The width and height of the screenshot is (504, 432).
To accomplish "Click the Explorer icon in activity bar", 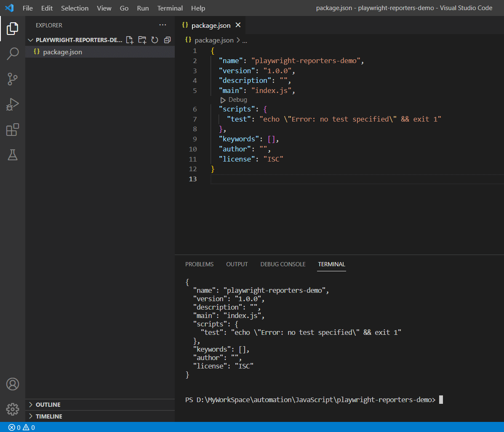I will 13,29.
